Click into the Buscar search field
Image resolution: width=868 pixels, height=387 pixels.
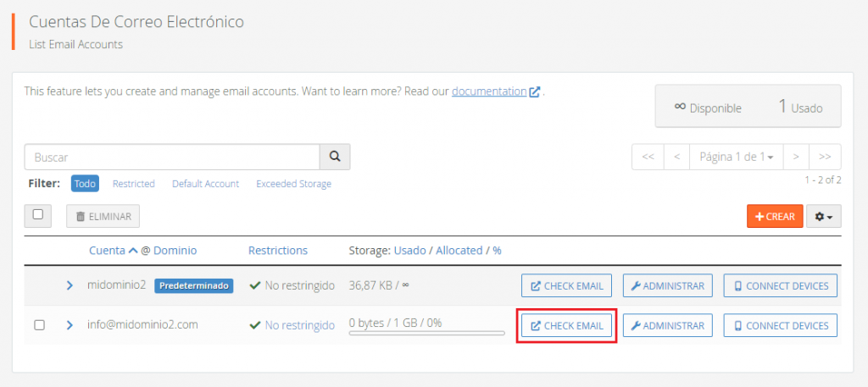point(172,157)
